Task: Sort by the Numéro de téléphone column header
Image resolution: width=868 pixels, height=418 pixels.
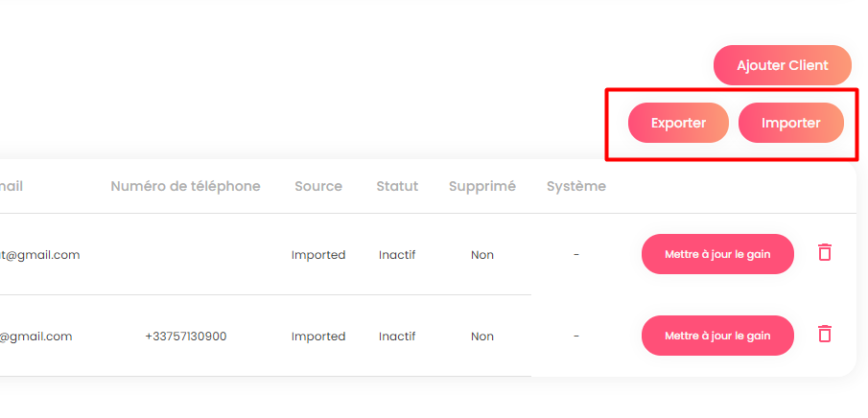Action: click(x=185, y=186)
